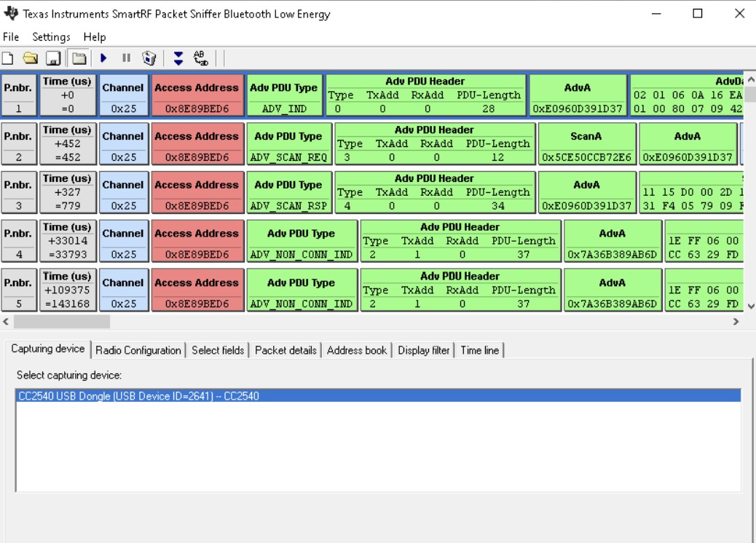
Task: Click the packet list vertical scroll up arrow
Action: pyautogui.click(x=750, y=81)
